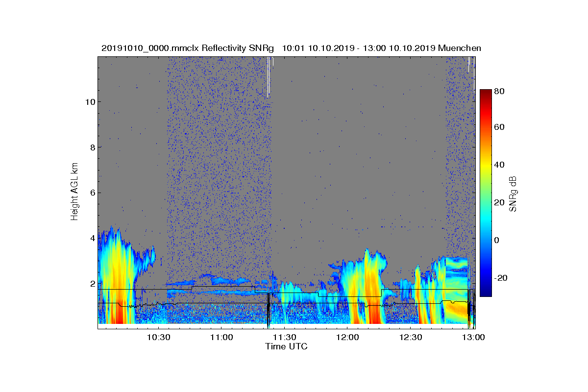
Task: Click the height tick label '4'
Action: (92, 238)
